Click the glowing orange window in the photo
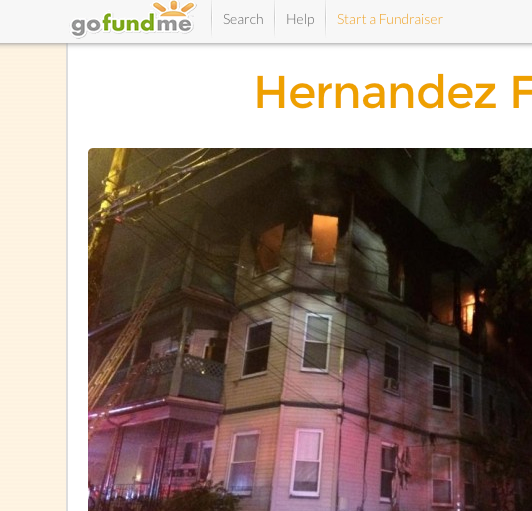 click(x=325, y=239)
